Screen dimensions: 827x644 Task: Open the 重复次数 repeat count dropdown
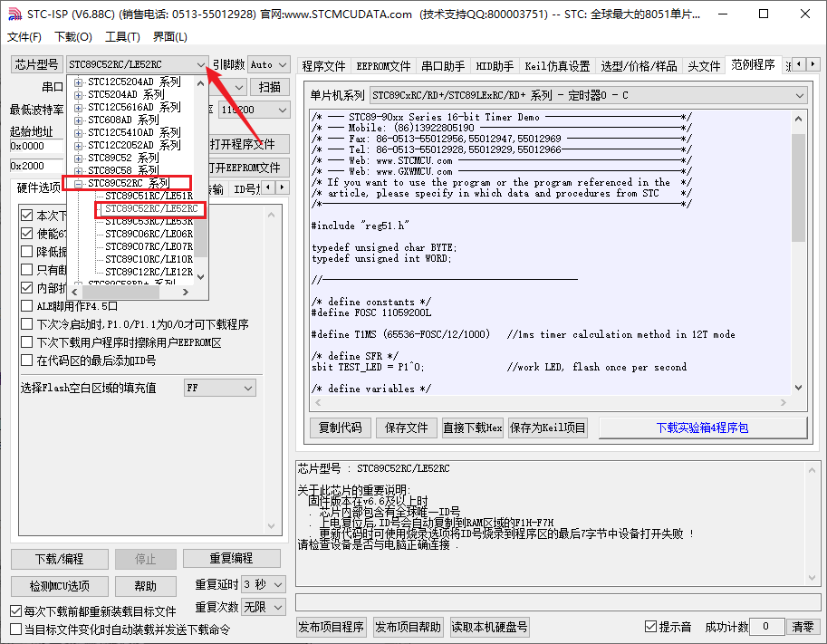click(262, 607)
